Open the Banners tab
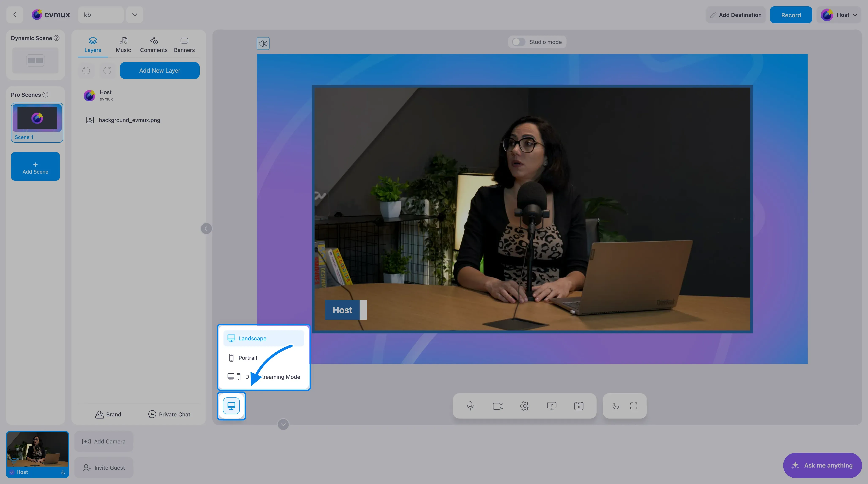Screen dimensions: 868x484 point(184,45)
